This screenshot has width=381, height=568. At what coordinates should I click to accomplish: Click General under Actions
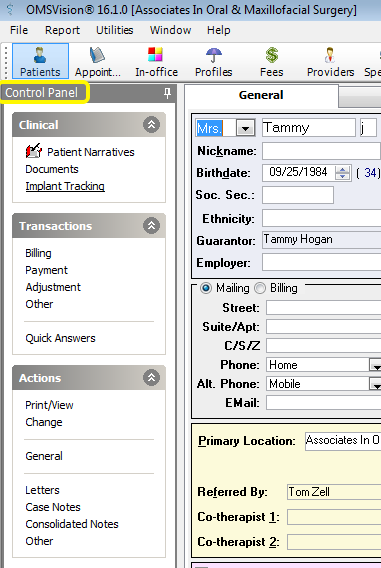coord(44,456)
